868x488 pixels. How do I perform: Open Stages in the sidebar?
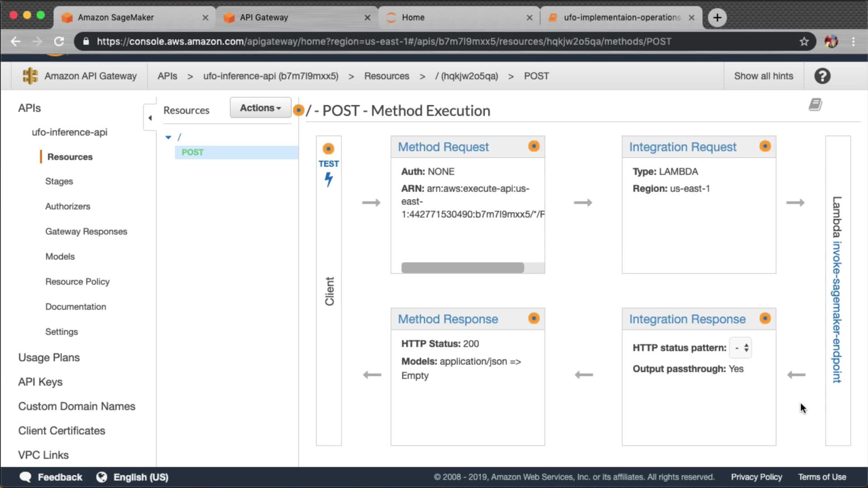click(59, 181)
